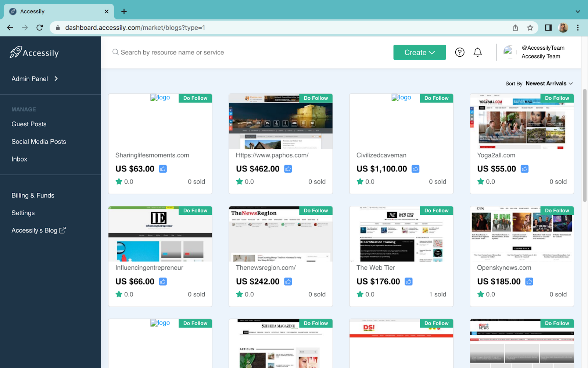Click the browser address bar URL
Image resolution: width=588 pixels, height=368 pixels.
point(135,28)
